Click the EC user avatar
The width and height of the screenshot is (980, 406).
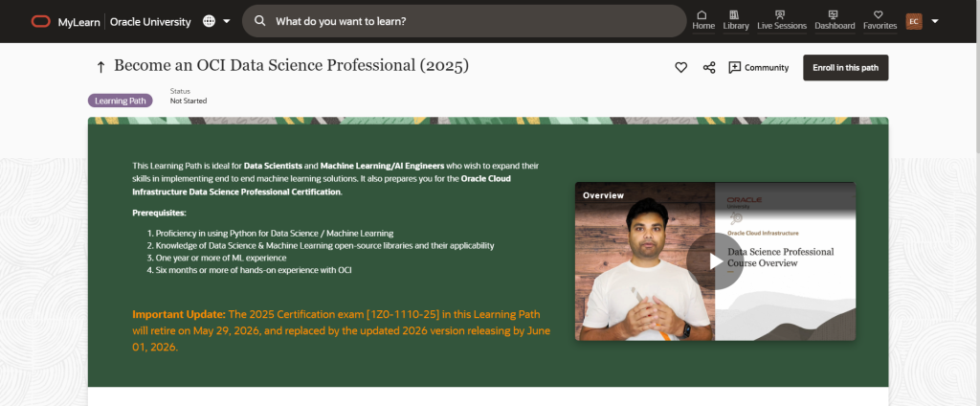coord(914,21)
